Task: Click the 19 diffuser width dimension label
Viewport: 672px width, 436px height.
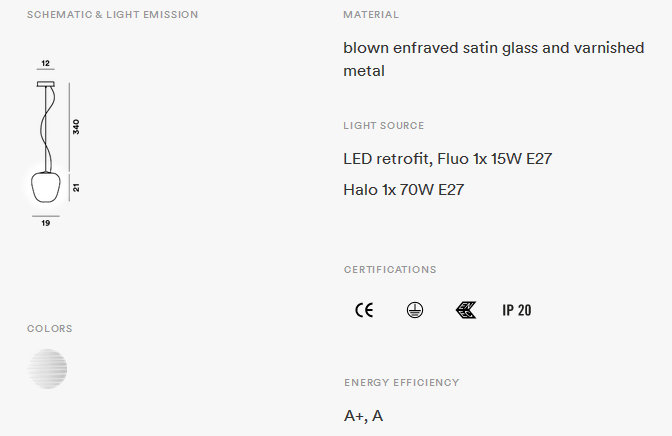Action: (x=45, y=223)
